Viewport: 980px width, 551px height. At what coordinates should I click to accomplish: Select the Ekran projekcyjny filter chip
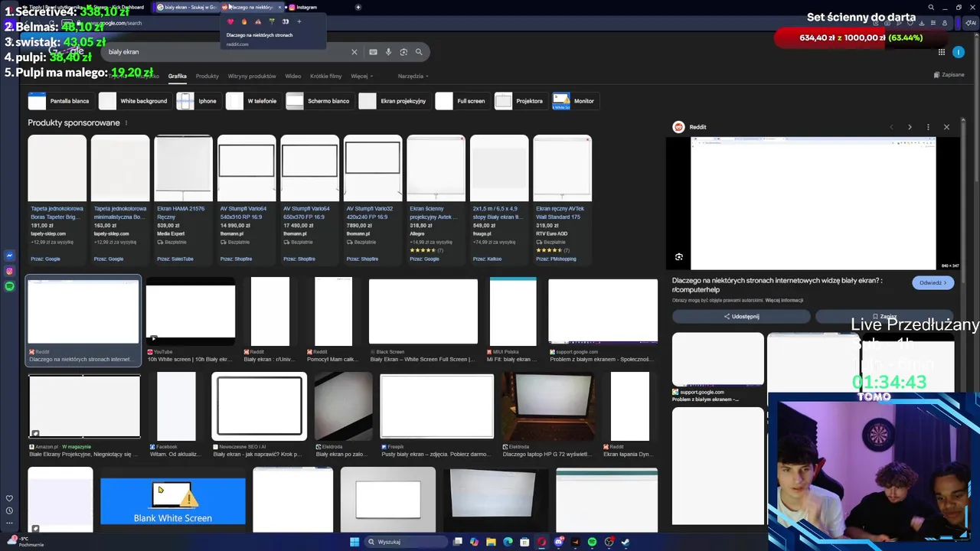394,101
